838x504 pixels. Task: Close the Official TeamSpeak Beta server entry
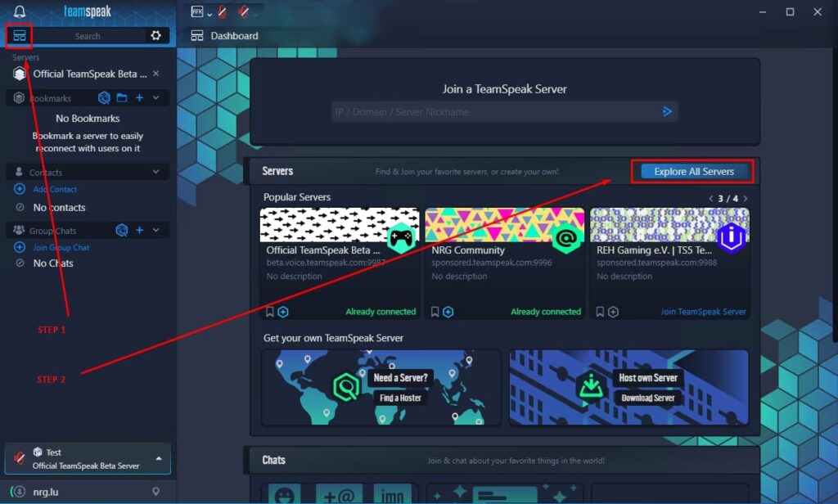(x=156, y=73)
